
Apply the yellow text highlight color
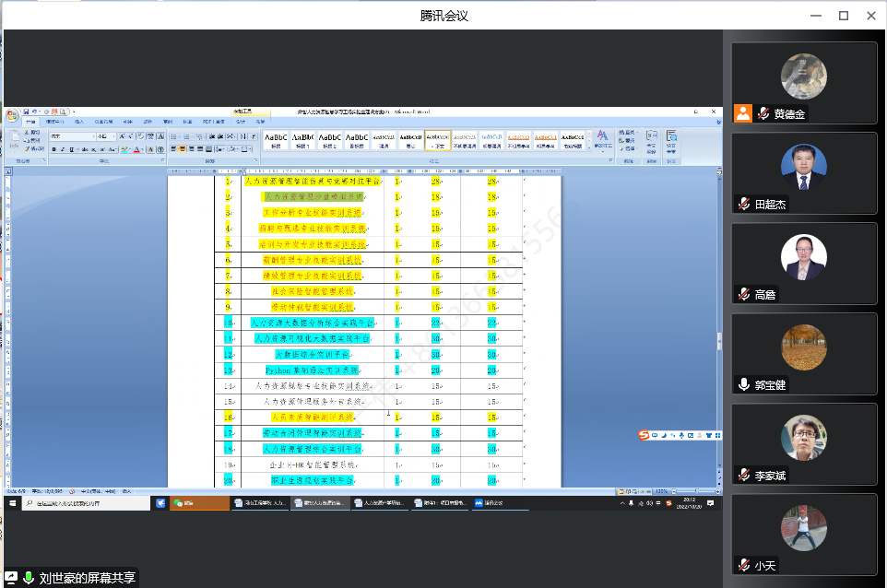[x=124, y=149]
